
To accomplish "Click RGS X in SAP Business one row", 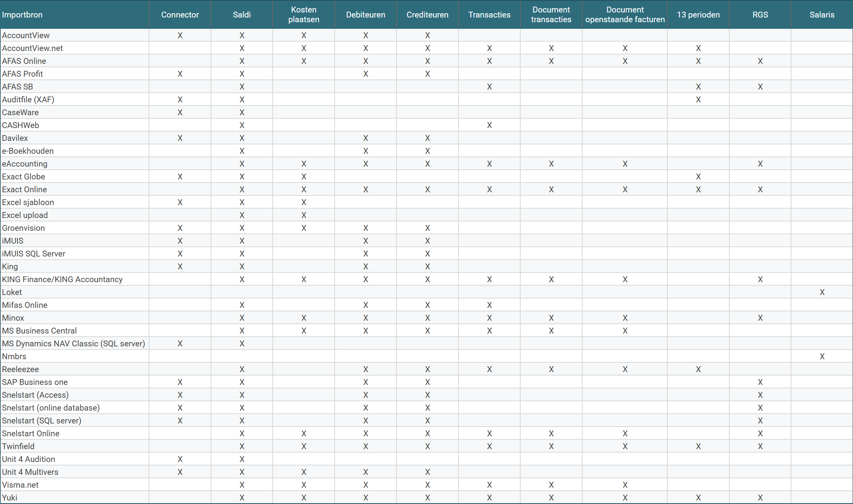I will click(x=760, y=382).
